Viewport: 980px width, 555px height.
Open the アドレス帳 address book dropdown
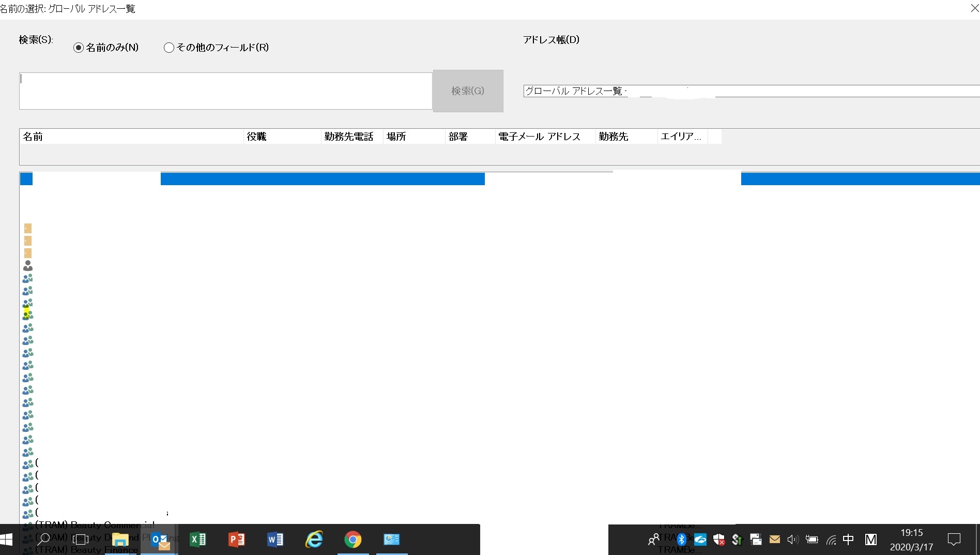752,91
